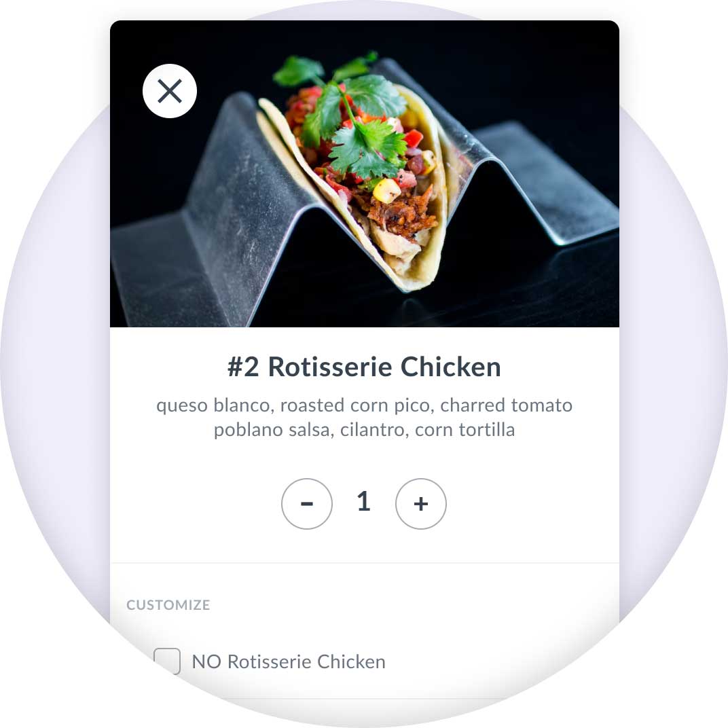The height and width of the screenshot is (728, 728).
Task: Click the quantity value 1
Action: click(x=363, y=502)
